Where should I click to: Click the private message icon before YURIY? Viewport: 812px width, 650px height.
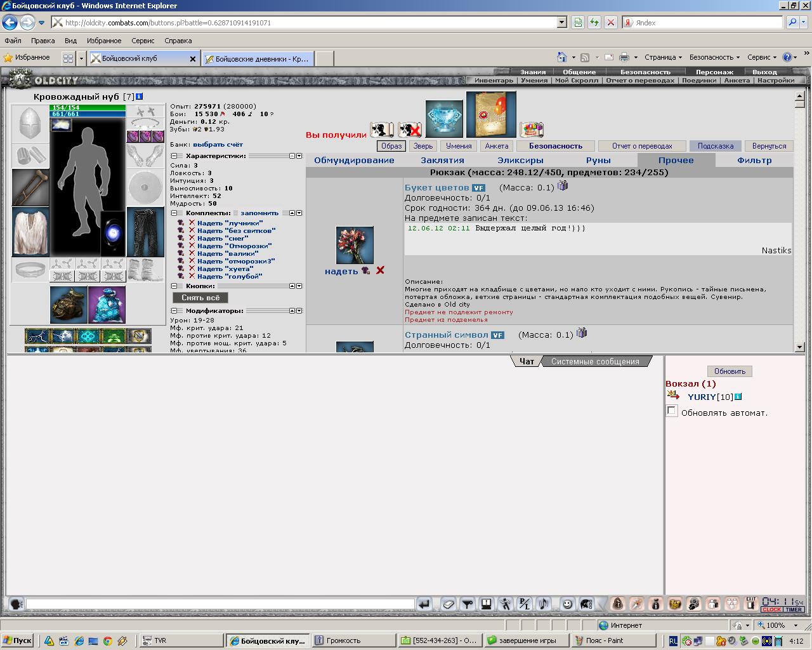tap(673, 395)
